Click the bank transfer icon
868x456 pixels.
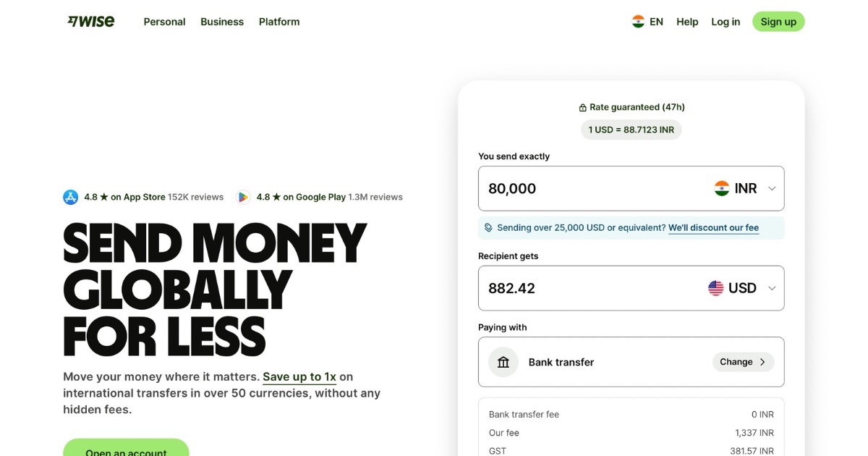click(x=503, y=362)
